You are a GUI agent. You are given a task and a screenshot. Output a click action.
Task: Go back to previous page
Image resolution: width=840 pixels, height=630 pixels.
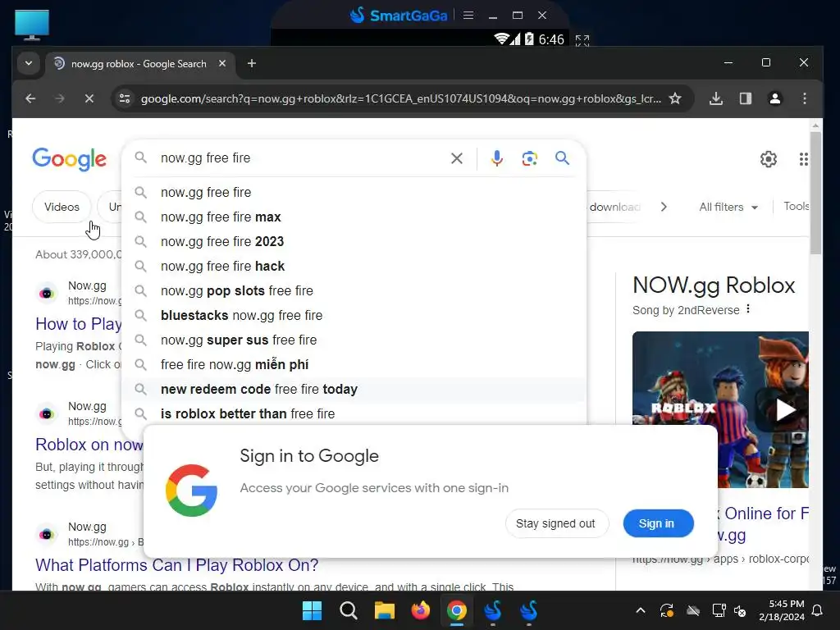click(30, 98)
